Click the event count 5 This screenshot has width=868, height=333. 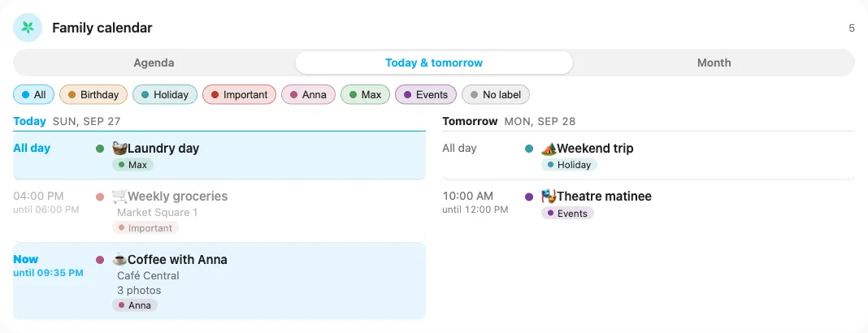click(852, 28)
